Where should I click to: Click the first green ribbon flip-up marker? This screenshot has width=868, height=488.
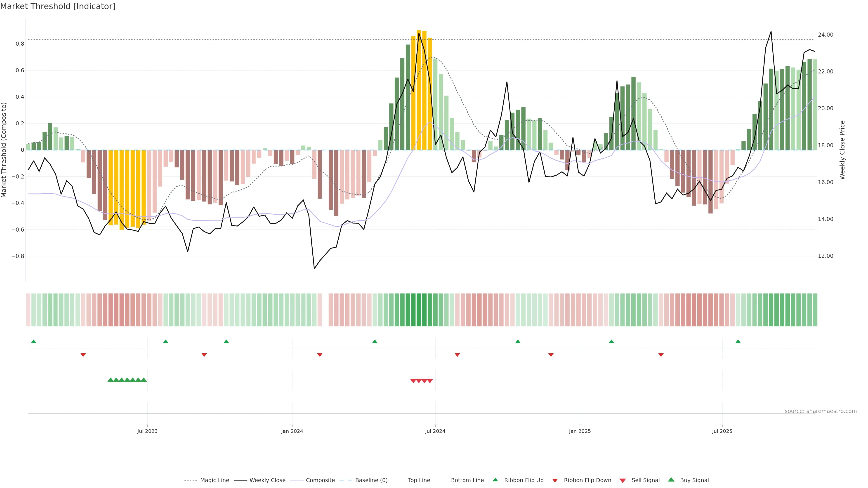[33, 342]
